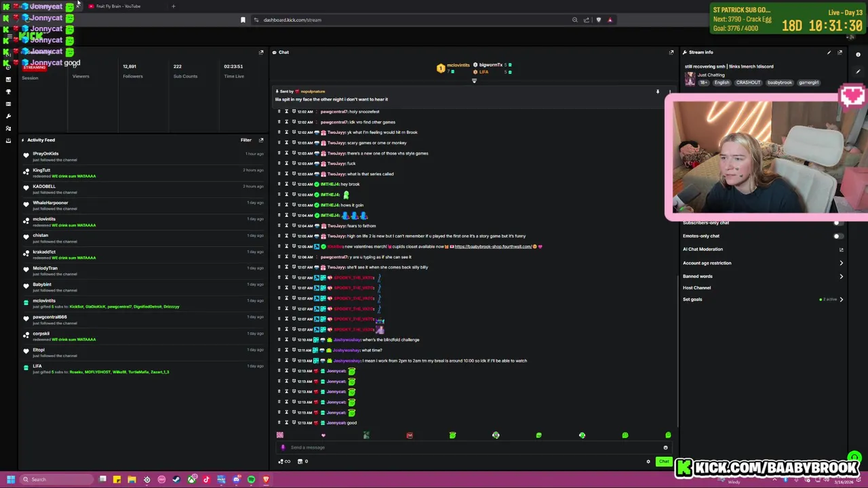Screen dimensions: 868x488
Task: Open the channel points icon below chat
Action: click(284, 462)
